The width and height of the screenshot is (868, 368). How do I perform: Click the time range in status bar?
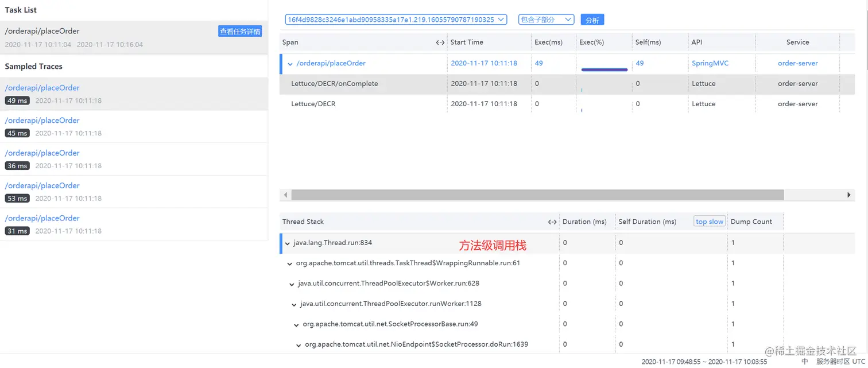click(x=704, y=362)
